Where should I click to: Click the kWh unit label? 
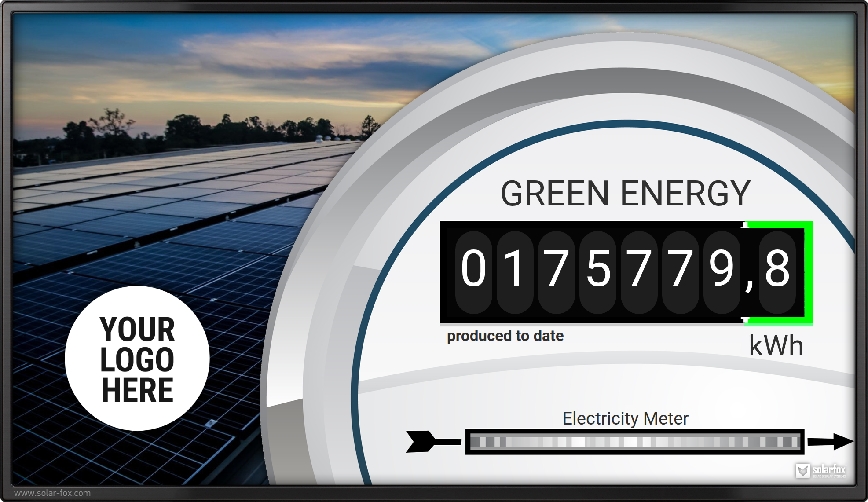click(776, 346)
